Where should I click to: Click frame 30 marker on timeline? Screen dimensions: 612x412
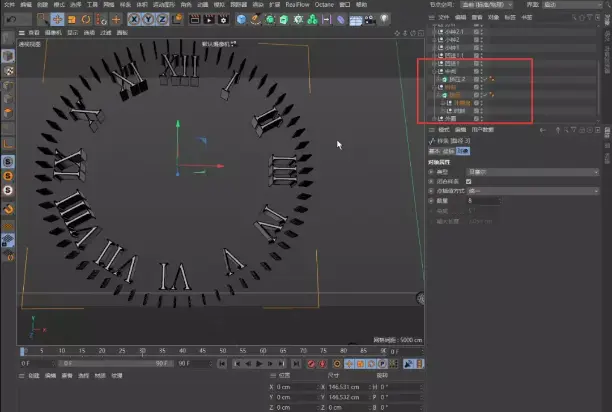[142, 351]
